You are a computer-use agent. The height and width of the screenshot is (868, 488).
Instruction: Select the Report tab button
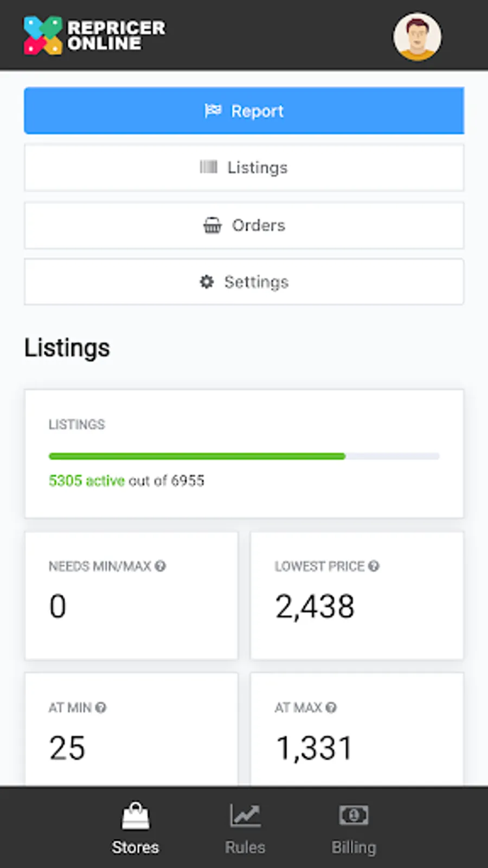click(x=244, y=111)
